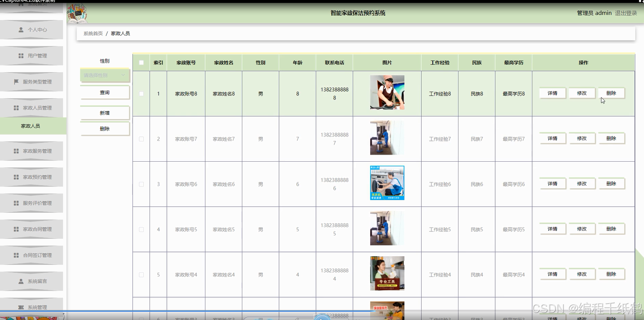Click 修改 for 家政姓名8
The image size is (644, 320).
(582, 93)
